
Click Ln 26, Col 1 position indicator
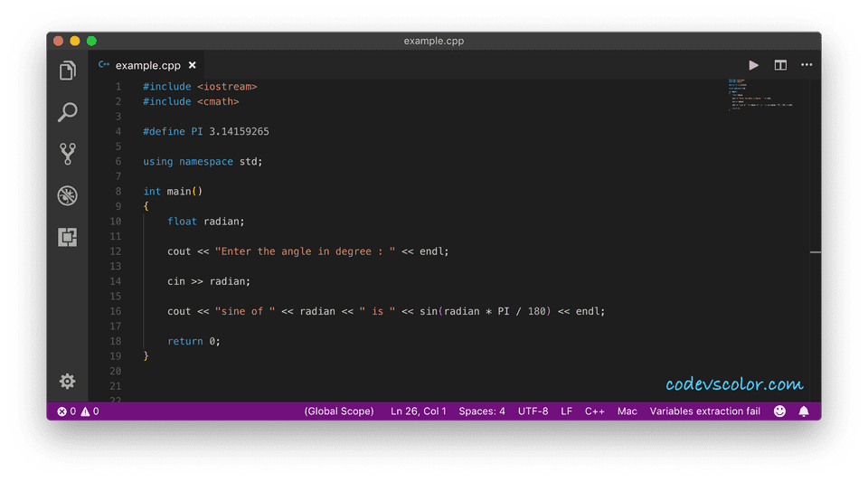click(418, 411)
